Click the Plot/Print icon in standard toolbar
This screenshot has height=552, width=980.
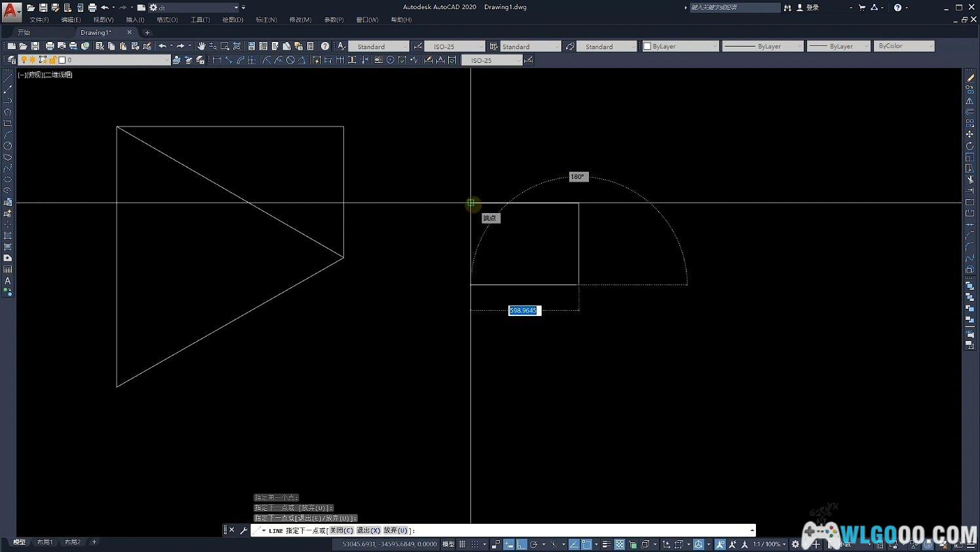click(49, 46)
